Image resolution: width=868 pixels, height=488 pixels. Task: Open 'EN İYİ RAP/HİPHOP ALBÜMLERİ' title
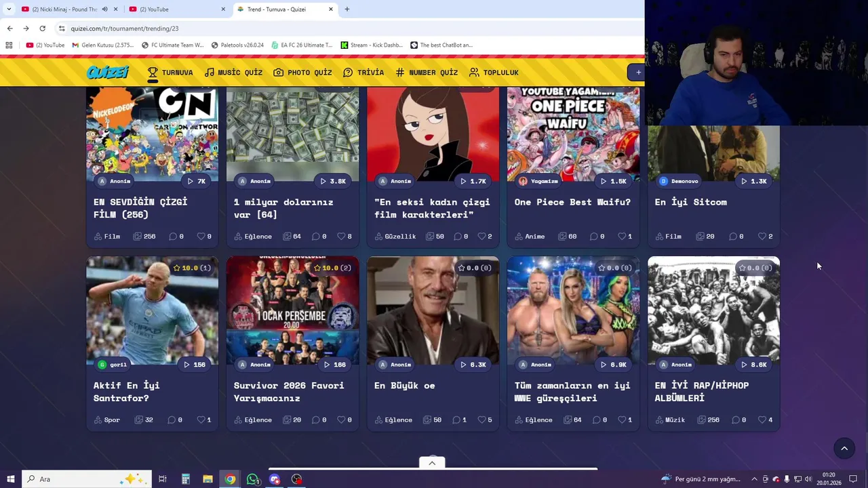click(x=702, y=392)
